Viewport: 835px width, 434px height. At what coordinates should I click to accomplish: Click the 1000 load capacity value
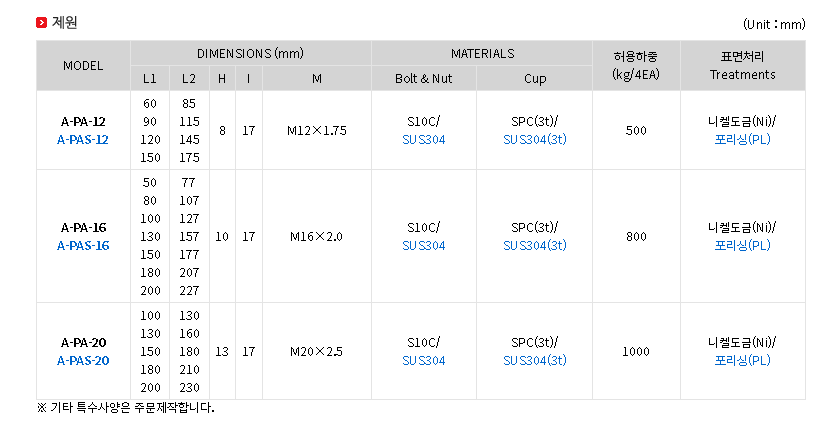[x=636, y=351]
